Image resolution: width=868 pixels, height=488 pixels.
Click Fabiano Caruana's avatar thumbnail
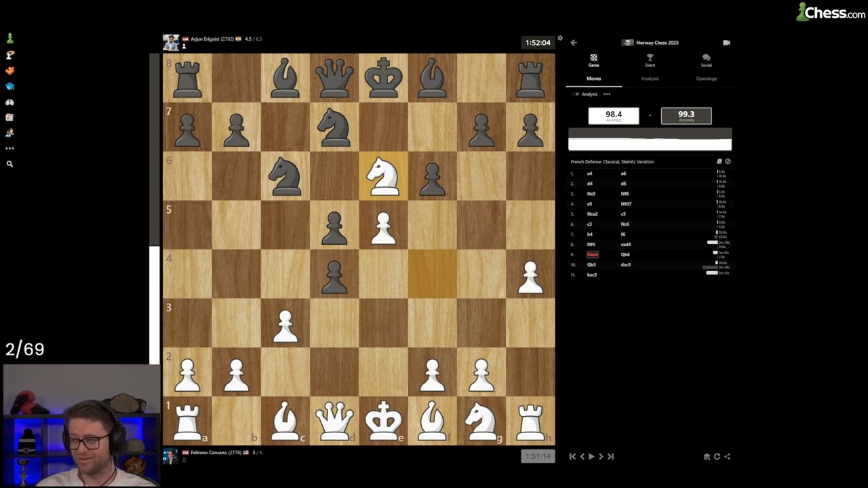pos(170,456)
